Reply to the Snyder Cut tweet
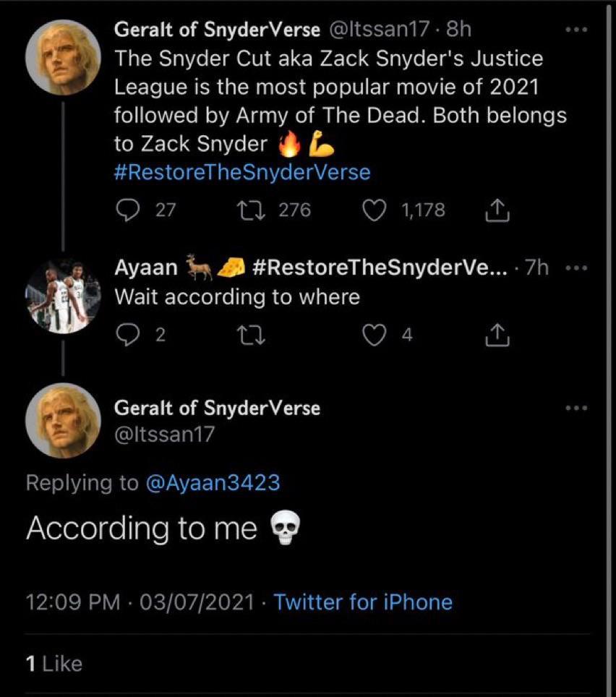 (x=127, y=210)
